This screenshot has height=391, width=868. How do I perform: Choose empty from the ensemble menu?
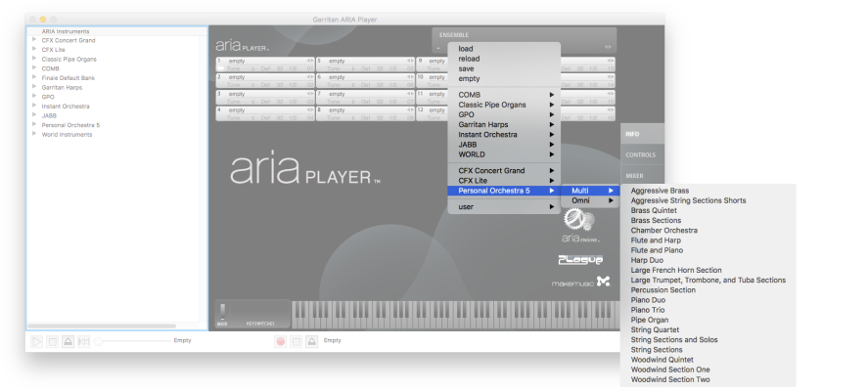(504, 78)
